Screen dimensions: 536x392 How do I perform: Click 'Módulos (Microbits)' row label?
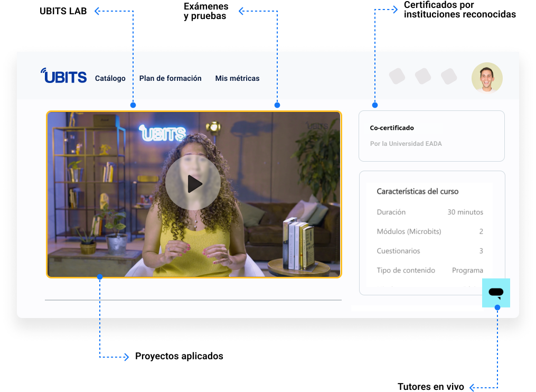click(x=409, y=231)
